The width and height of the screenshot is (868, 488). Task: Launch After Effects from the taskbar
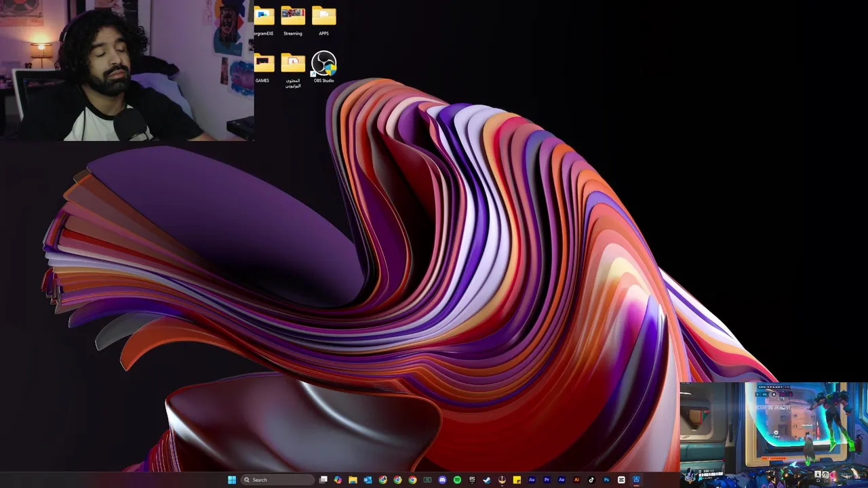pos(561,480)
